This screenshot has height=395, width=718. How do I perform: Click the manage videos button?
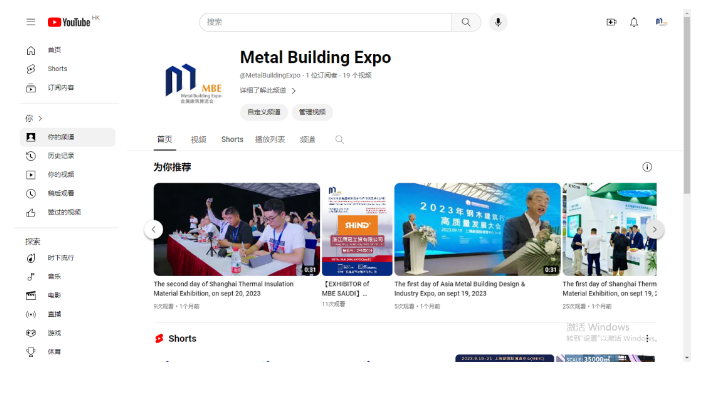312,112
